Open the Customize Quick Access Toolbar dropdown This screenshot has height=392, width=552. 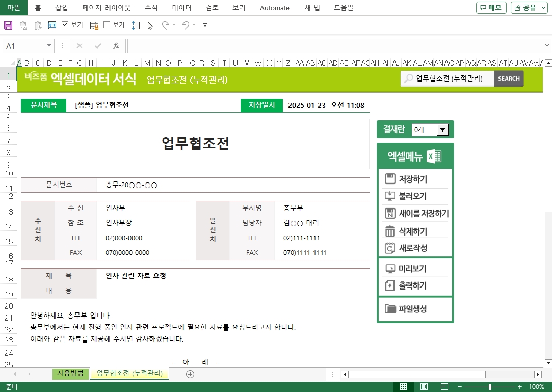[205, 25]
